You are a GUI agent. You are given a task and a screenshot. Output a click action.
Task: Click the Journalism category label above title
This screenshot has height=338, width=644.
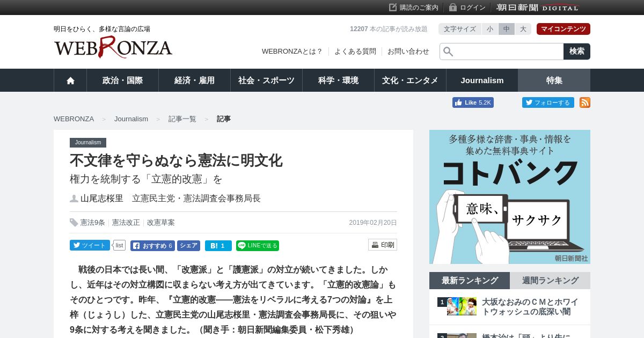tap(88, 143)
